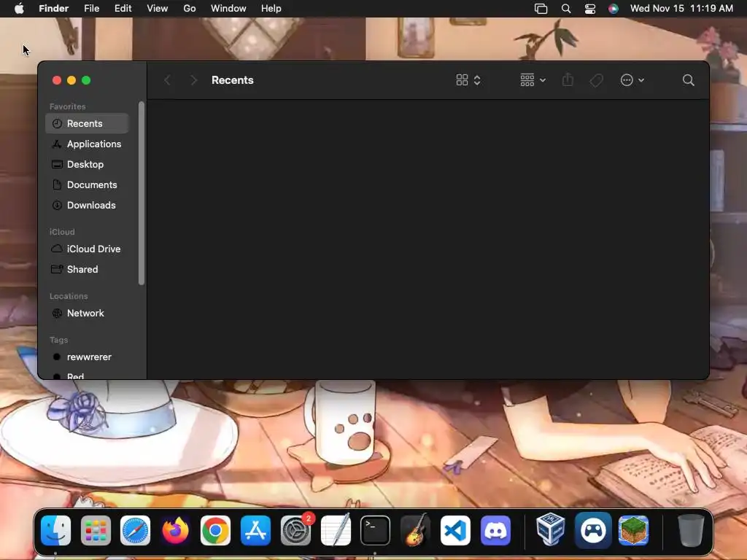The width and height of the screenshot is (747, 560).
Task: Switch the icon view mode selector
Action: pyautogui.click(x=468, y=80)
